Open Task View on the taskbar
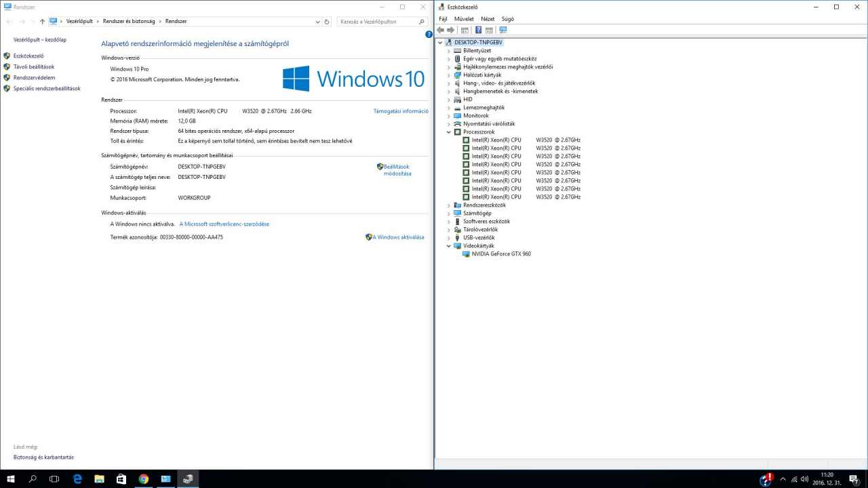The image size is (868, 488). click(54, 479)
